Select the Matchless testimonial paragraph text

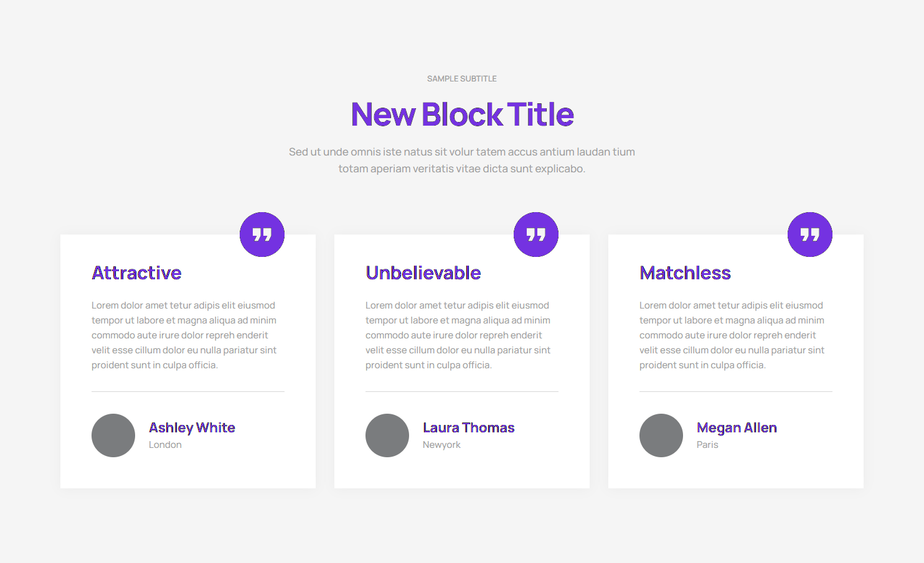point(732,335)
